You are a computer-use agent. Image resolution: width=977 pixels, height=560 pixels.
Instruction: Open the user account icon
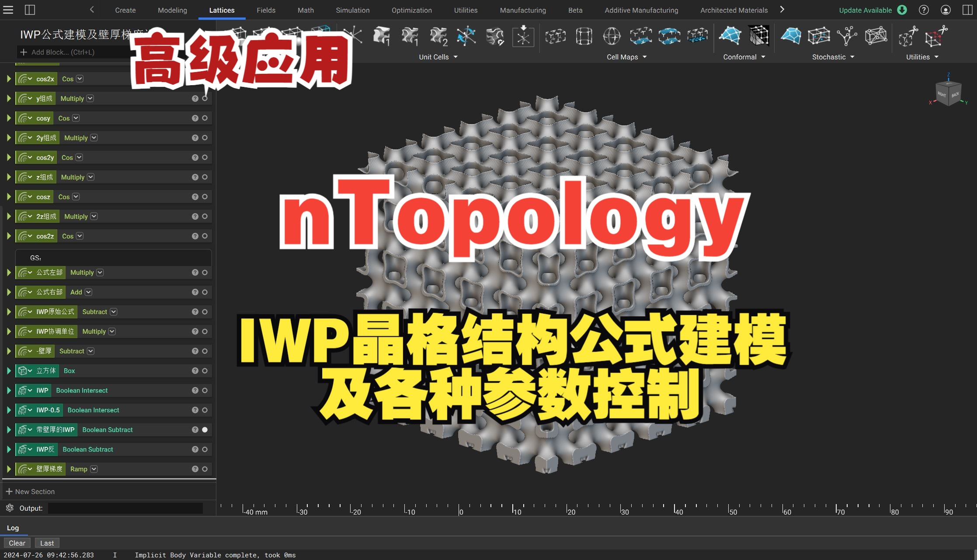pyautogui.click(x=946, y=10)
